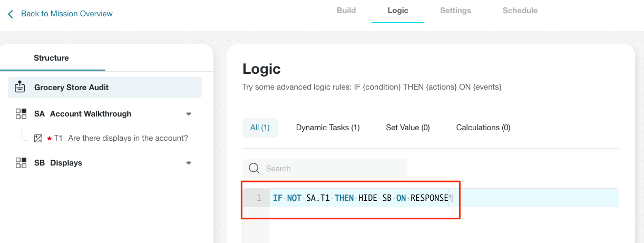
Task: Filter rules by Set Value (0)
Action: tap(408, 128)
